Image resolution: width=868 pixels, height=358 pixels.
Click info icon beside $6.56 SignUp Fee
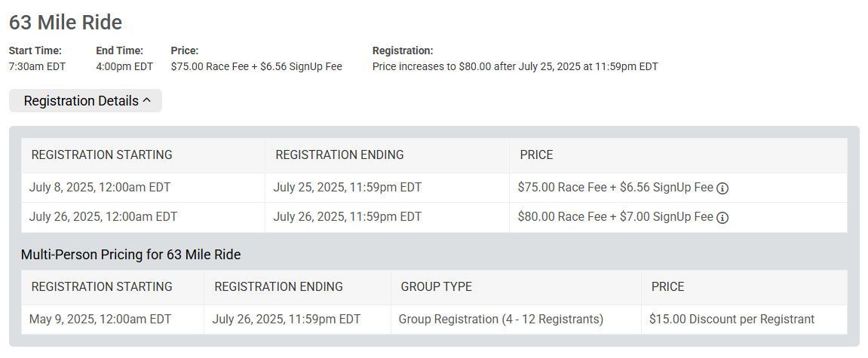(722, 188)
